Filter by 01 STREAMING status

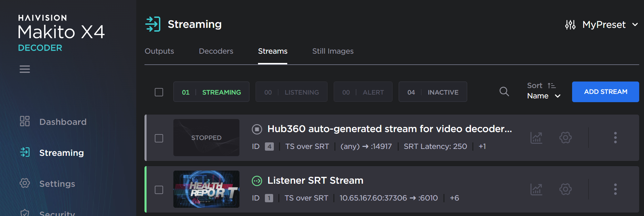click(211, 92)
